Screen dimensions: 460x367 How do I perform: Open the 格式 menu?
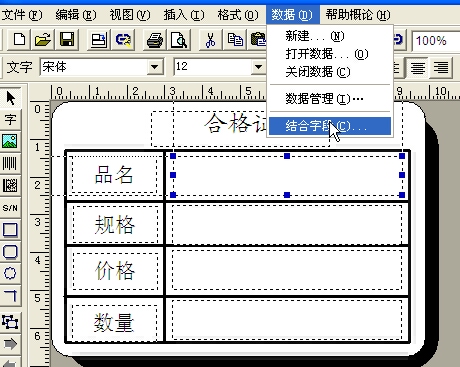(238, 15)
